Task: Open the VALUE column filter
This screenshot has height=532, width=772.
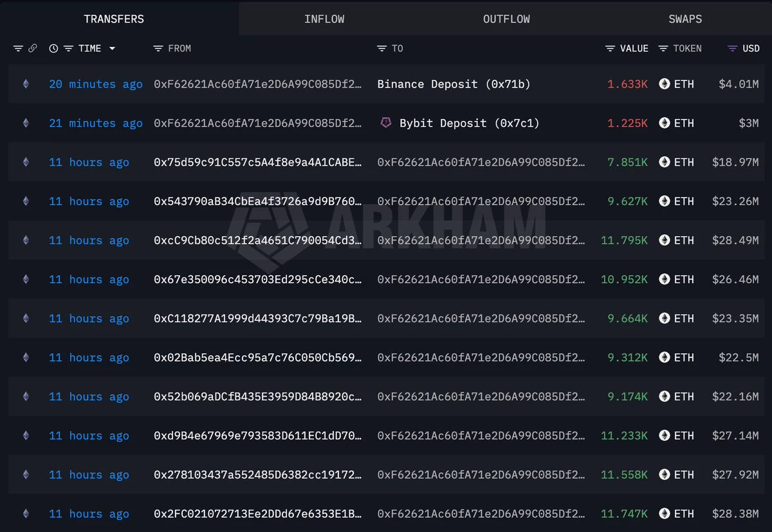Action: pyautogui.click(x=610, y=48)
